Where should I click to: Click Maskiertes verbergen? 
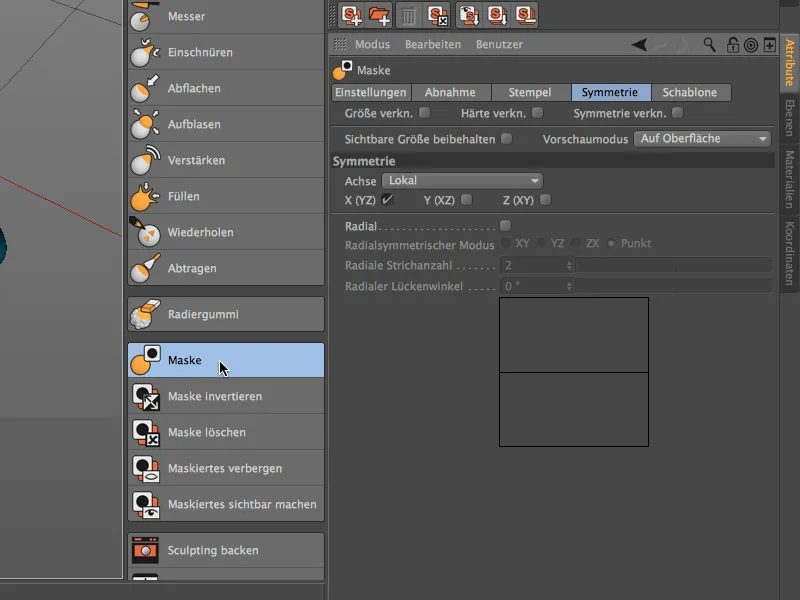point(226,468)
